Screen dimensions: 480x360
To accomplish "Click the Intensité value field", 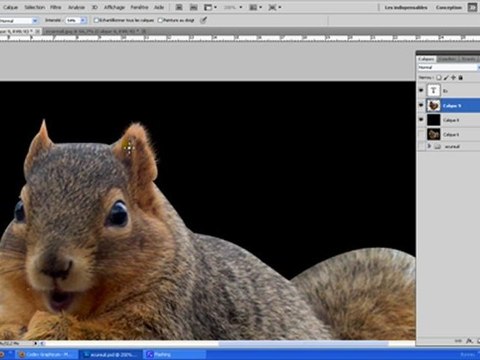I will coord(72,21).
